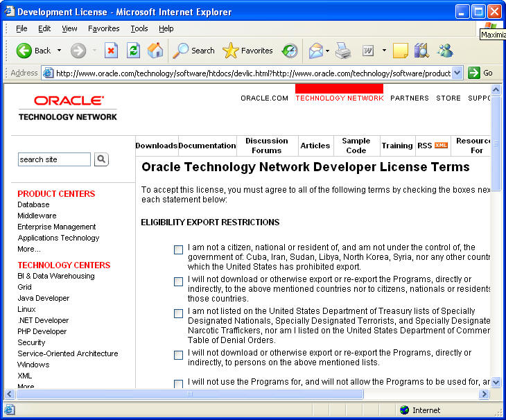Viewport: 506px width, 420px height.
Task: Click the status bar page icon
Action: tap(10, 410)
